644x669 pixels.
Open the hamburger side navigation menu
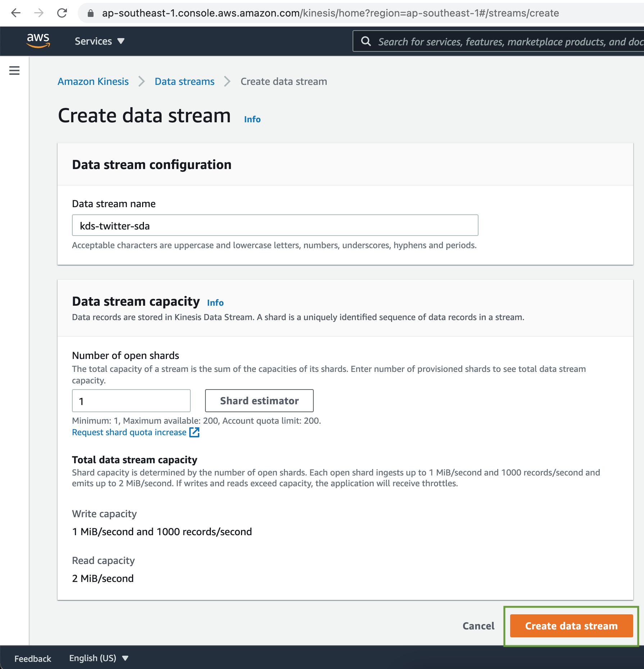14,70
